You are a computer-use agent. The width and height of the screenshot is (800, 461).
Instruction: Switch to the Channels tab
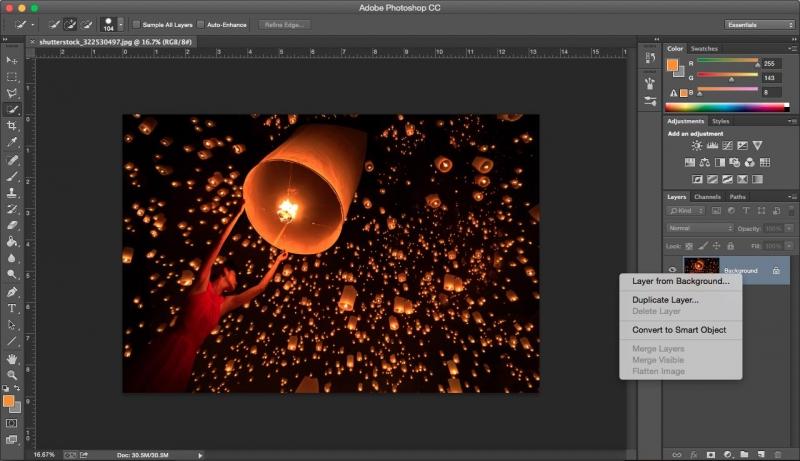[x=707, y=197]
